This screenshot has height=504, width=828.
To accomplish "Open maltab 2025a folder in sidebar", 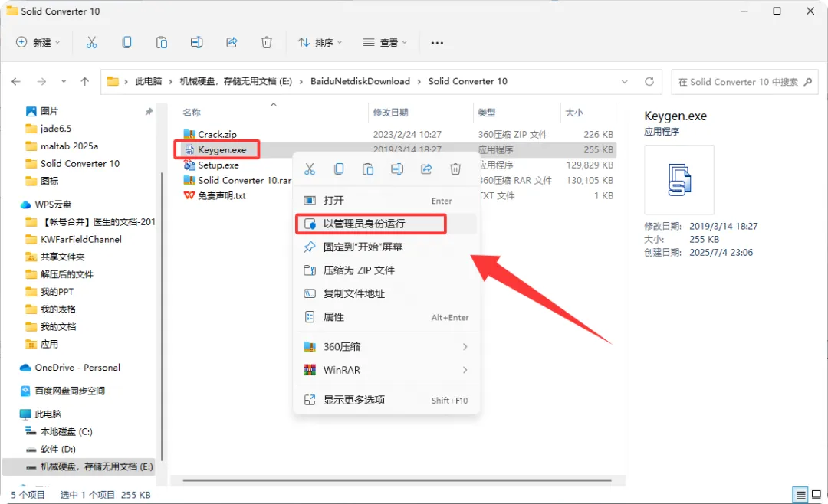I will pos(69,146).
